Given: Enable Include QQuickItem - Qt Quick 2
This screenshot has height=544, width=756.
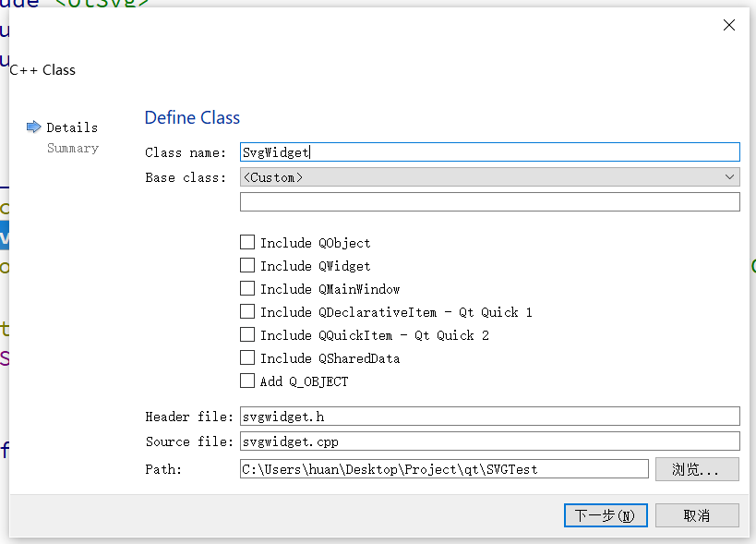Looking at the screenshot, I should point(247,335).
